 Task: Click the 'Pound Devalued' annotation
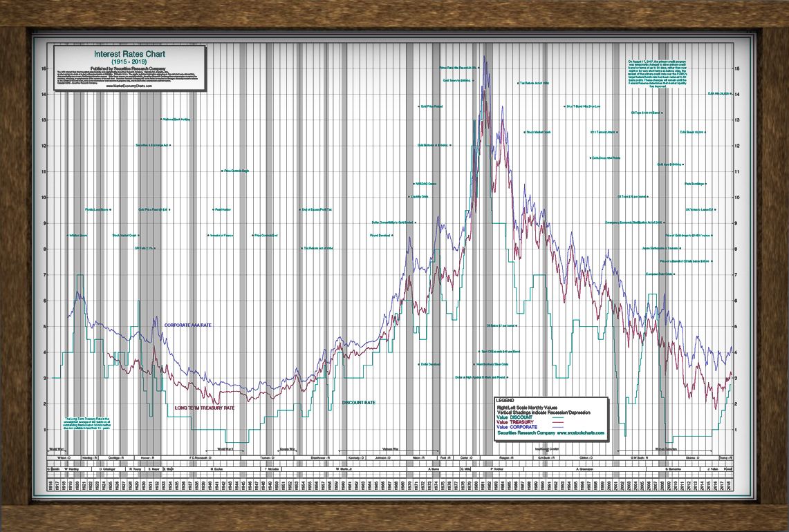pyautogui.click(x=382, y=236)
